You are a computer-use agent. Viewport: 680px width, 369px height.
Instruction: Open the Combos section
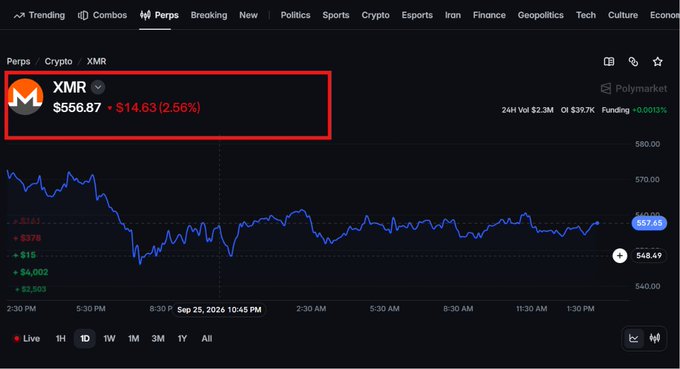pyautogui.click(x=102, y=15)
